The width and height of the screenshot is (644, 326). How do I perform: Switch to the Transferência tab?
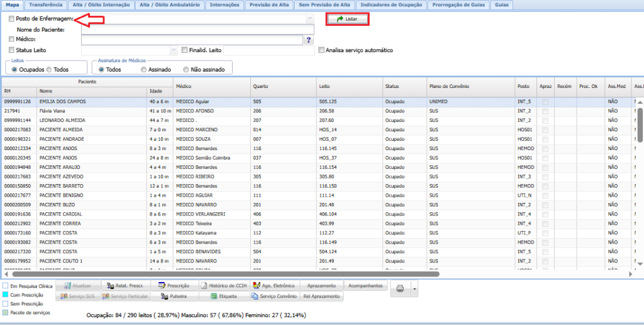tap(46, 5)
